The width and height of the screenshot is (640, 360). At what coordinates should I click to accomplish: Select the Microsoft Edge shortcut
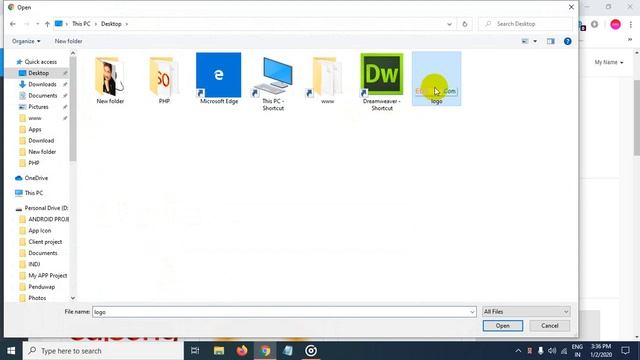(219, 78)
